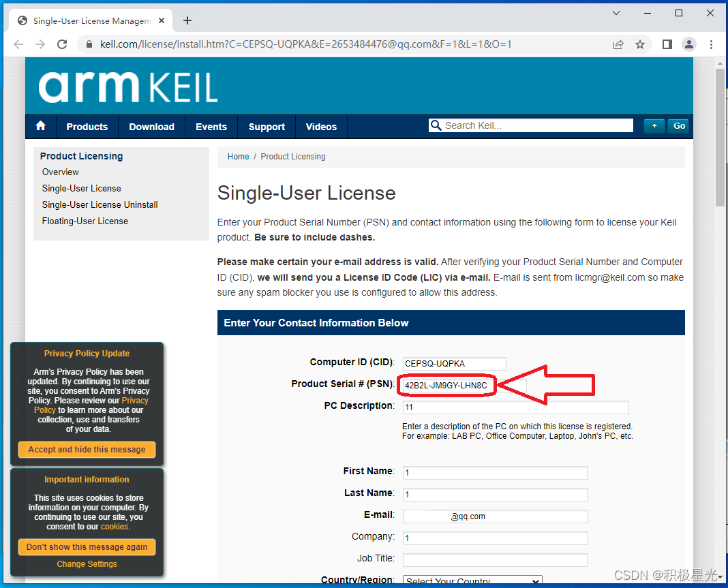Switch to the Support navigation tab

click(266, 127)
